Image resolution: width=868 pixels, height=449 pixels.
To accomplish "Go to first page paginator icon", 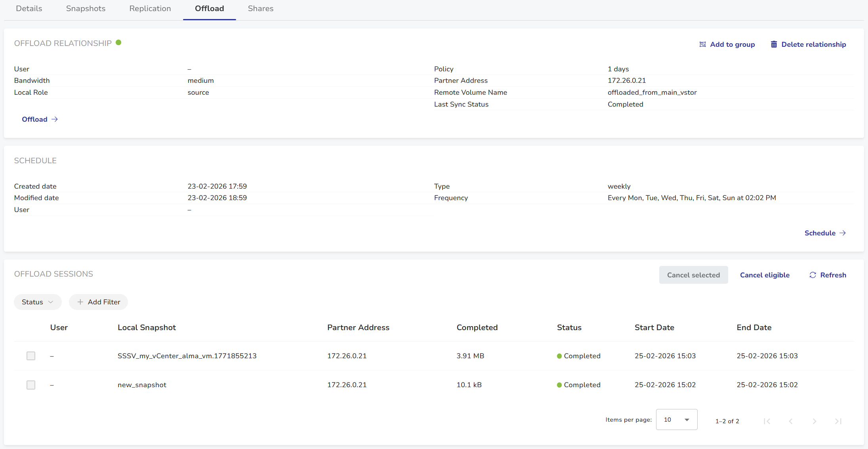I will (767, 421).
